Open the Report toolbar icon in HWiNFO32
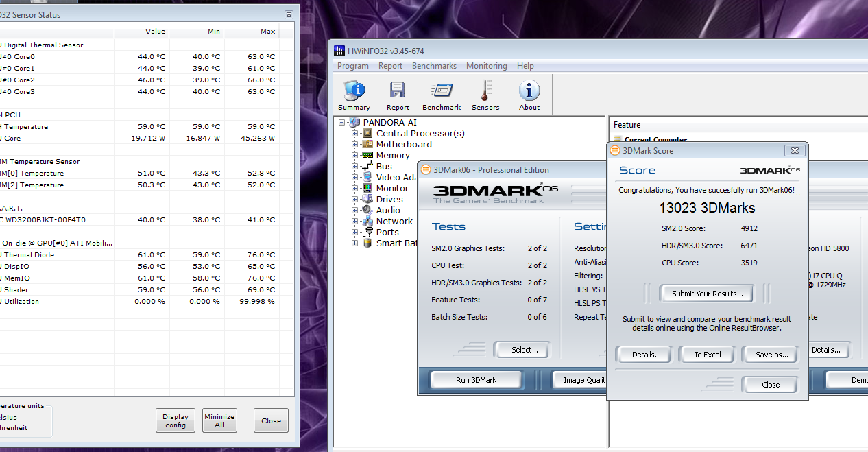 pos(398,91)
